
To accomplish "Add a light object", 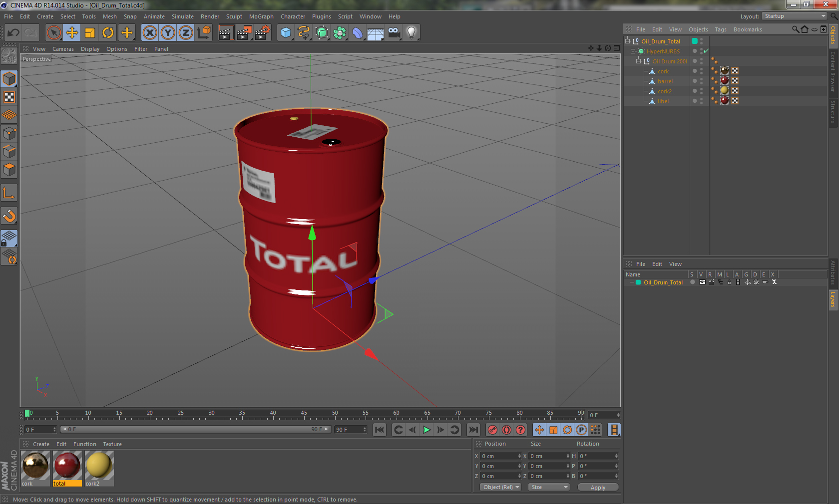I will (x=412, y=33).
